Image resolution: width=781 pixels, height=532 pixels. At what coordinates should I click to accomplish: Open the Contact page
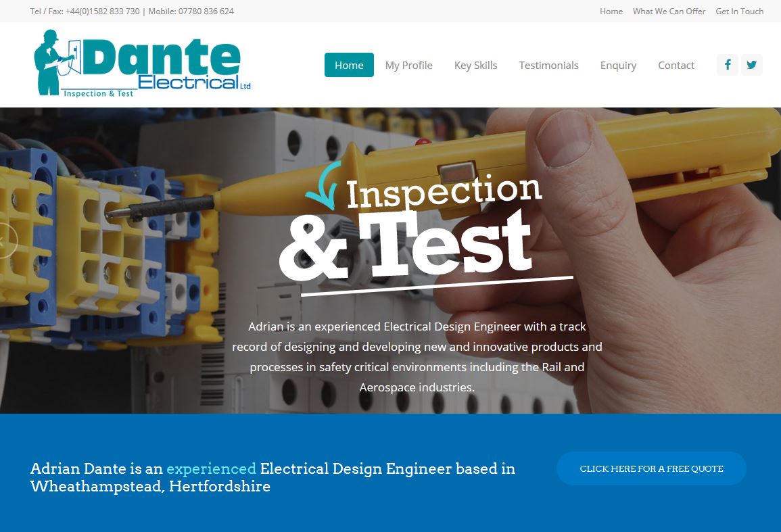676,66
